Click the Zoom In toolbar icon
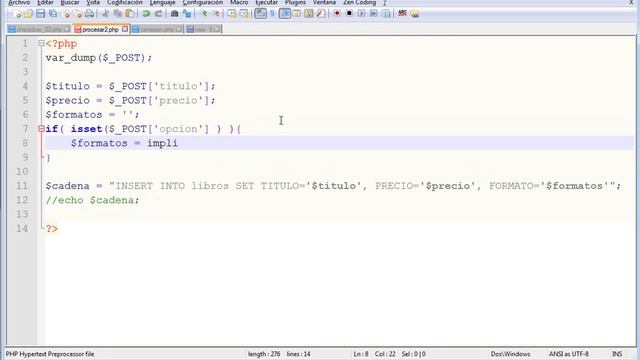640x360 pixels. tap(204, 14)
